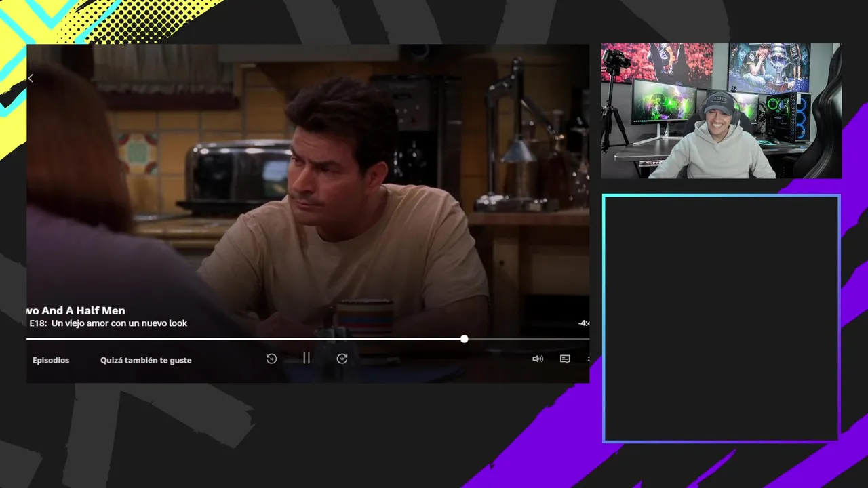
Task: Mute the player volume
Action: click(538, 359)
